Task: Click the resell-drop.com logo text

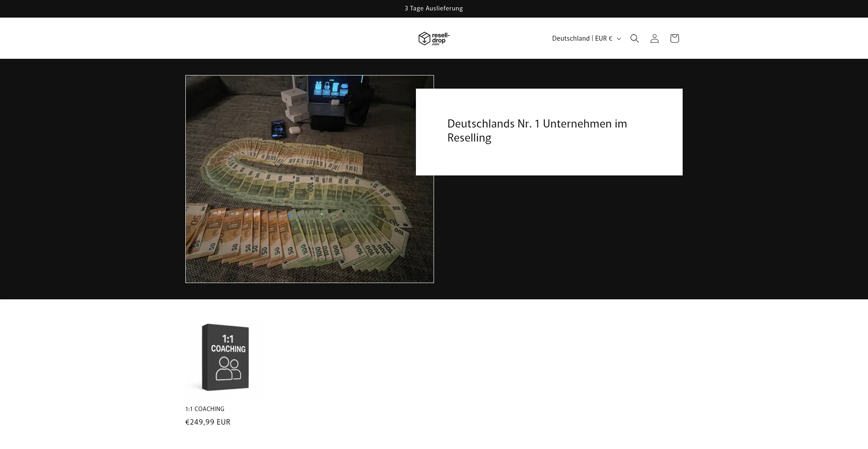Action: [440, 38]
